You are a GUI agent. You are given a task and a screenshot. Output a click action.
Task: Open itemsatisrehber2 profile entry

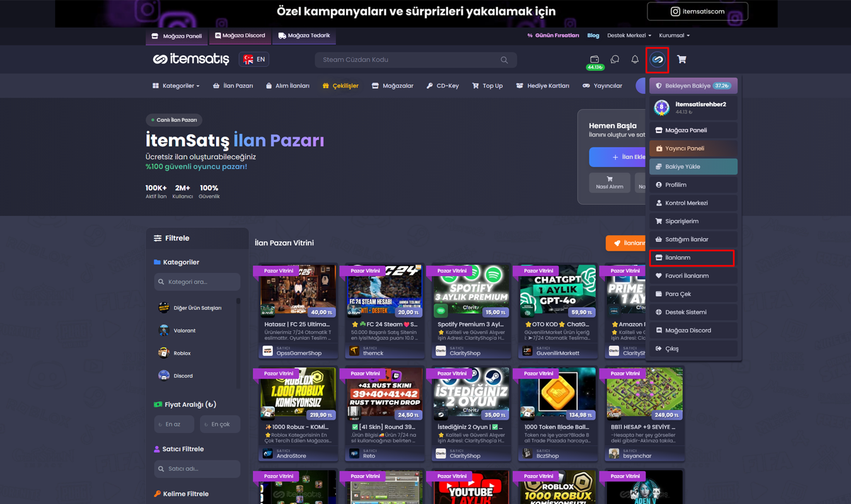pyautogui.click(x=693, y=108)
